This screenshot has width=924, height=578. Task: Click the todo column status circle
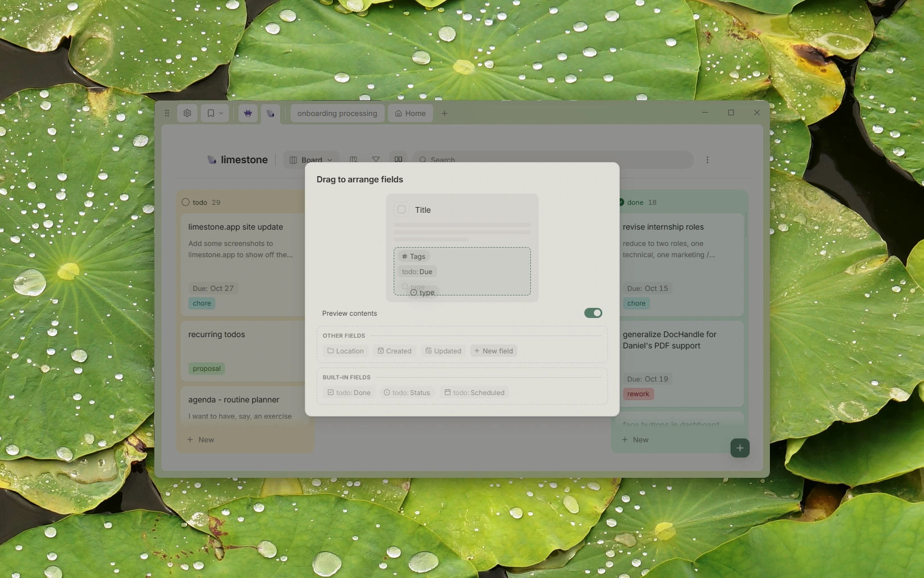pyautogui.click(x=186, y=202)
